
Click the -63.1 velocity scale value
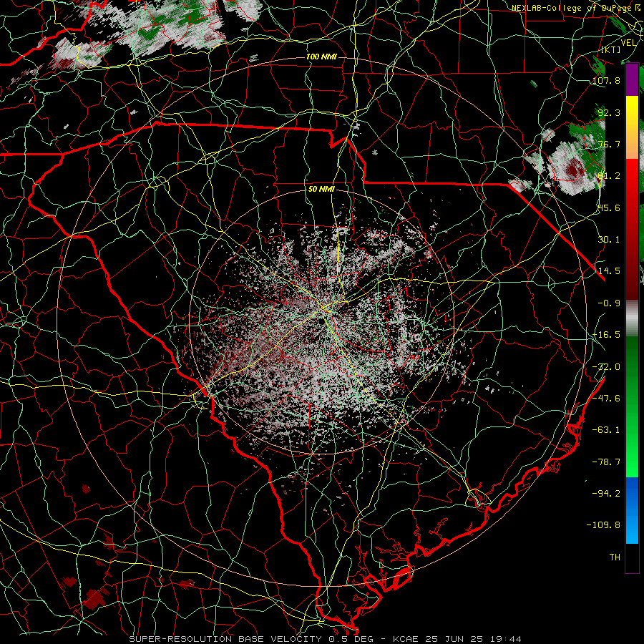click(x=606, y=430)
